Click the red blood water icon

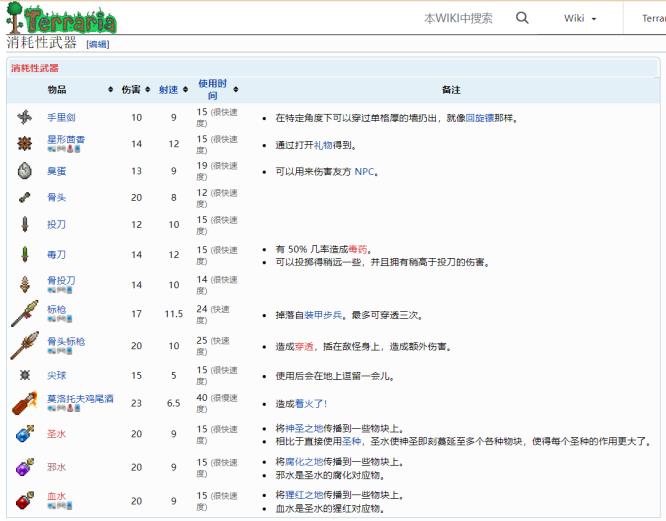click(25, 497)
